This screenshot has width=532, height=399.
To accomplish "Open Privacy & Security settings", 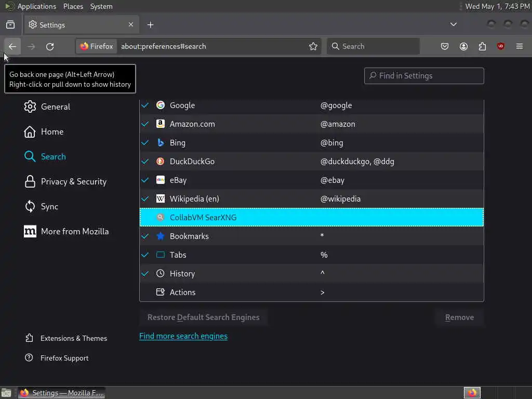I will tap(65, 181).
